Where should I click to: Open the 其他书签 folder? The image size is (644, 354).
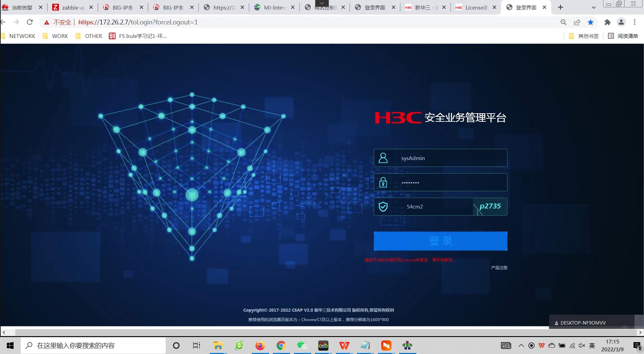point(584,36)
